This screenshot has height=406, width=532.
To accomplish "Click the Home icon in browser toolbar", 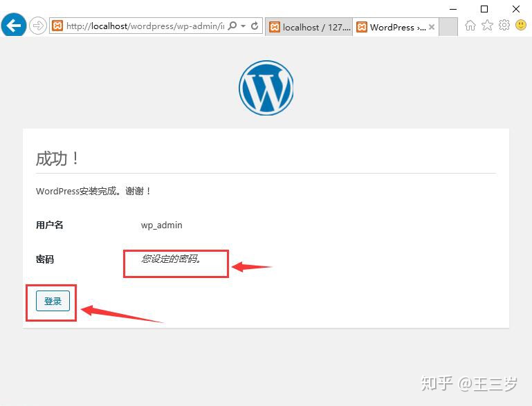I will click(470, 26).
